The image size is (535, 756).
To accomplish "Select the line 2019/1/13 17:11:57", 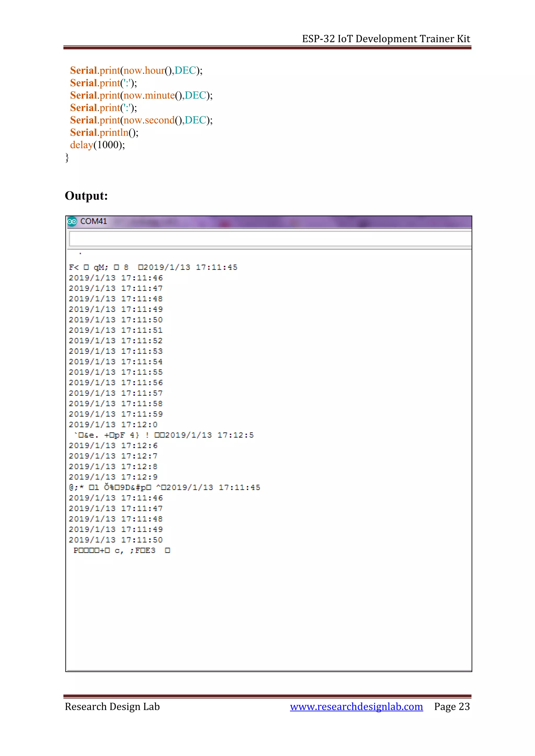I will point(116,393).
